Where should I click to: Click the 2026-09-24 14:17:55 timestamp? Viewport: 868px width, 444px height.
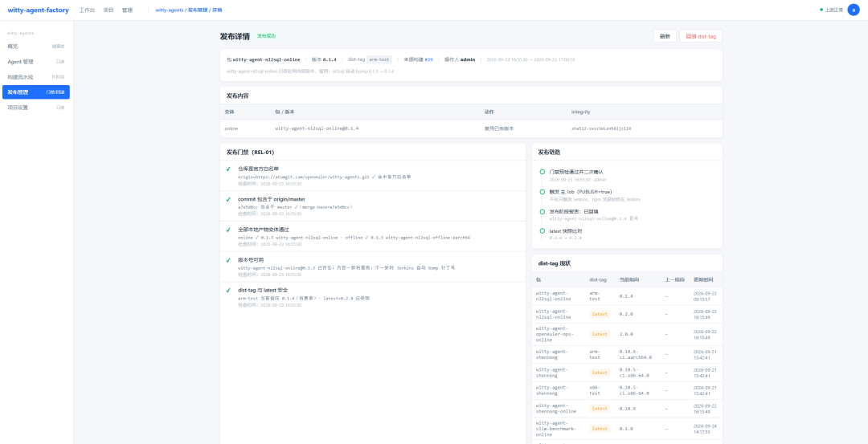pos(706,429)
